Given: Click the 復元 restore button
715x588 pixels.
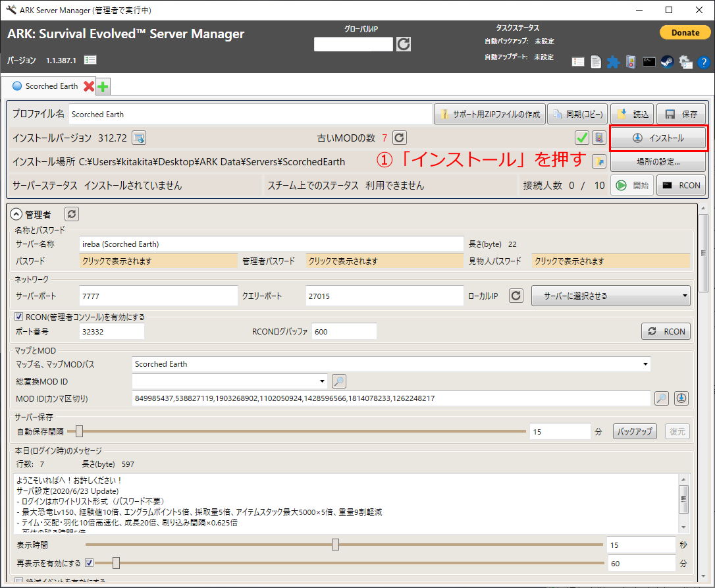Looking at the screenshot, I should pos(677,431).
